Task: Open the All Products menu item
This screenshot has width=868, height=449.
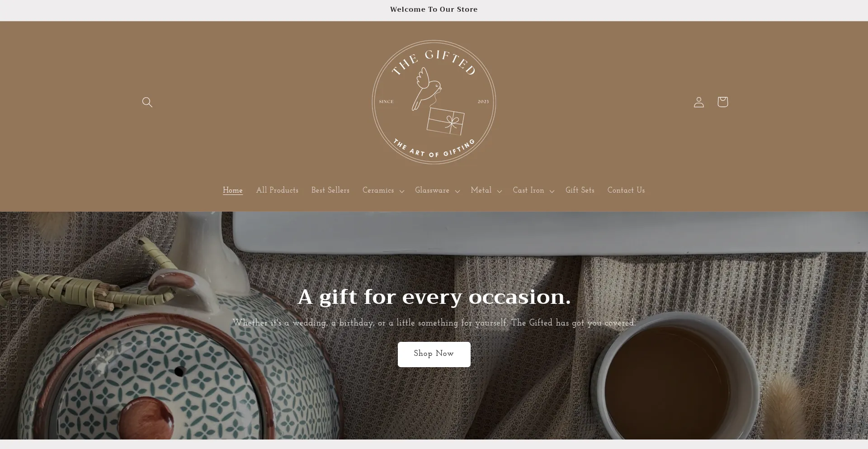Action: [277, 190]
